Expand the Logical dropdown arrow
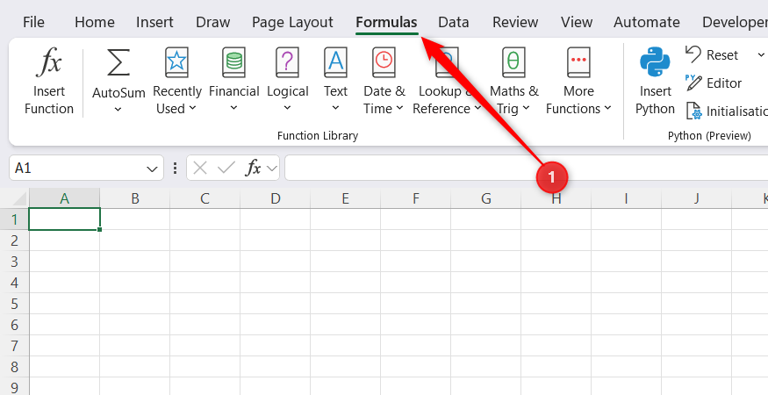The width and height of the screenshot is (768, 395). [x=288, y=108]
